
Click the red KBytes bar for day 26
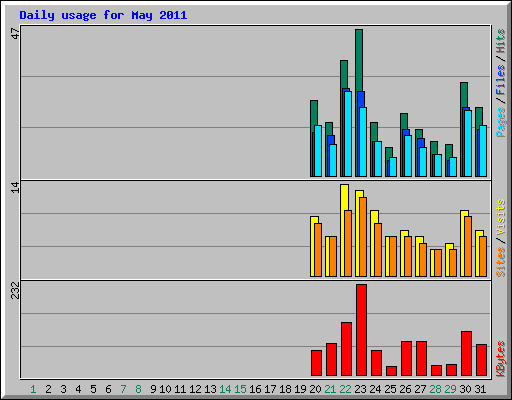click(x=406, y=359)
